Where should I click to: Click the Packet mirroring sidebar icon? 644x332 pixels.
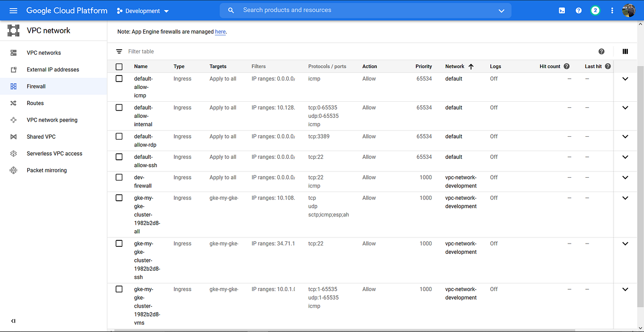tap(13, 170)
